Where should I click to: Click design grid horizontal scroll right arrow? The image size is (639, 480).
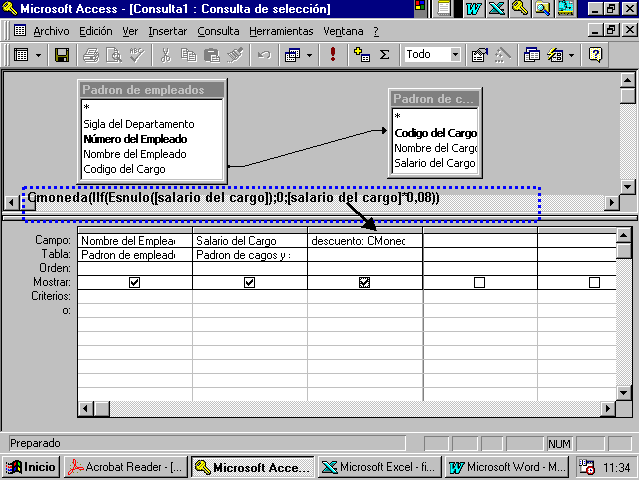[608, 409]
